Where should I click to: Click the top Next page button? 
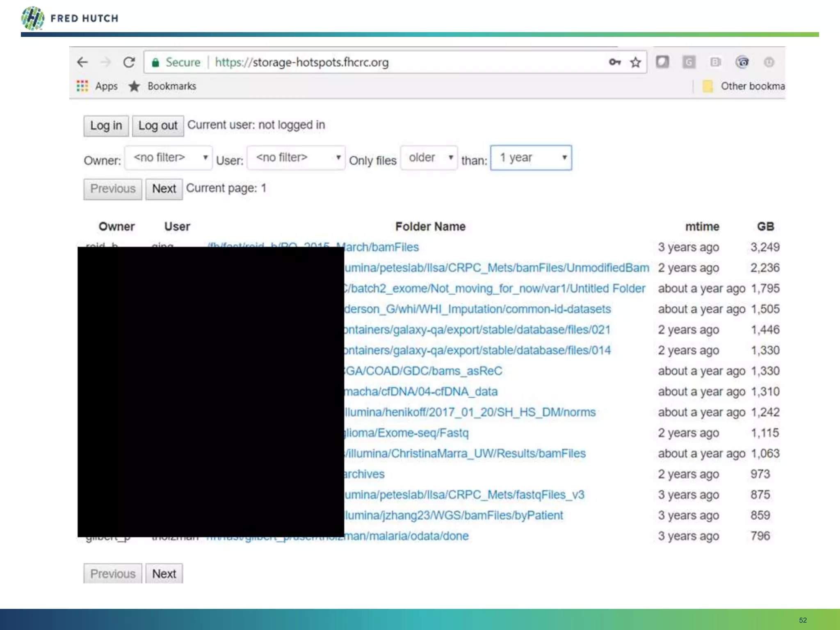pyautogui.click(x=164, y=189)
